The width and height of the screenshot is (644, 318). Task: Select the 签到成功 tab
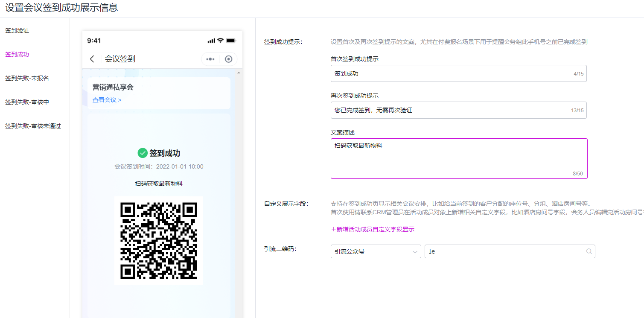click(x=17, y=55)
